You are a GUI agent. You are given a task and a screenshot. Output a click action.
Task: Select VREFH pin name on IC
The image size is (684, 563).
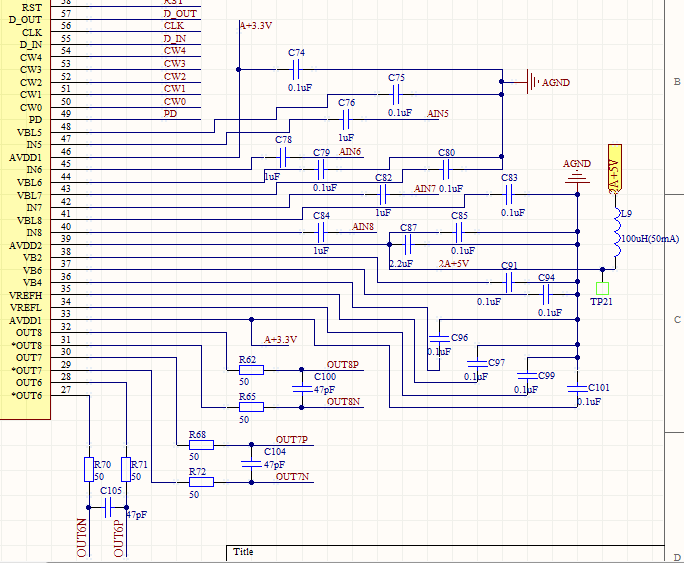[x=25, y=295]
